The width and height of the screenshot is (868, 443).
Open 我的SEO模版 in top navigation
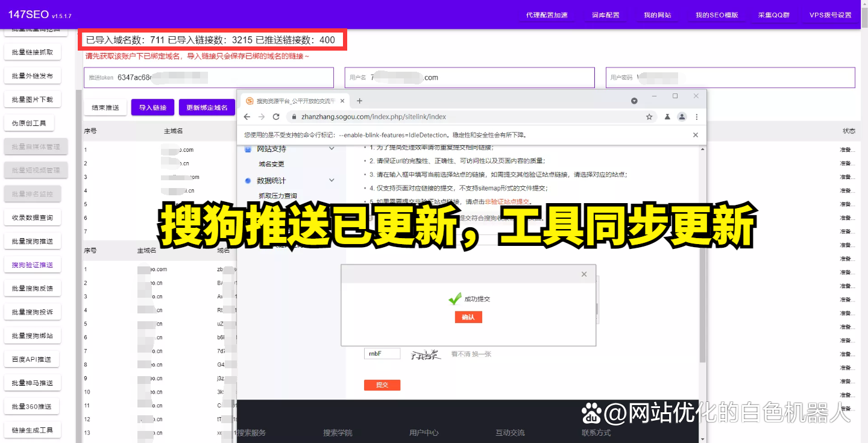[717, 15]
